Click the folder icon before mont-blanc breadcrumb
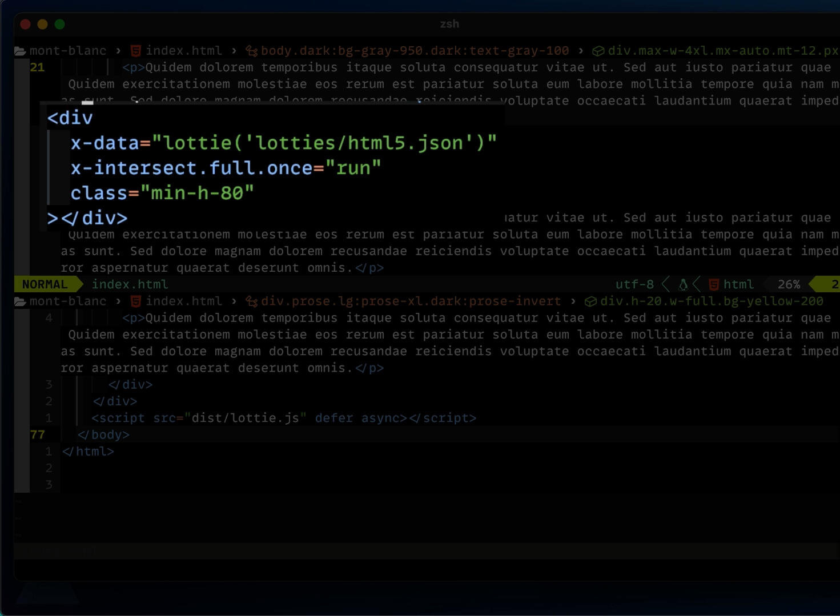The width and height of the screenshot is (840, 616). click(x=20, y=50)
